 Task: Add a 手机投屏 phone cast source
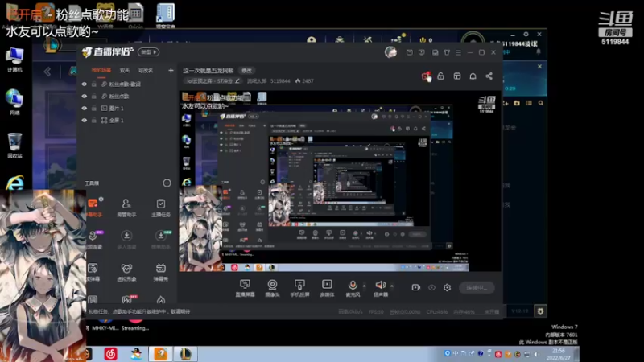click(x=299, y=288)
